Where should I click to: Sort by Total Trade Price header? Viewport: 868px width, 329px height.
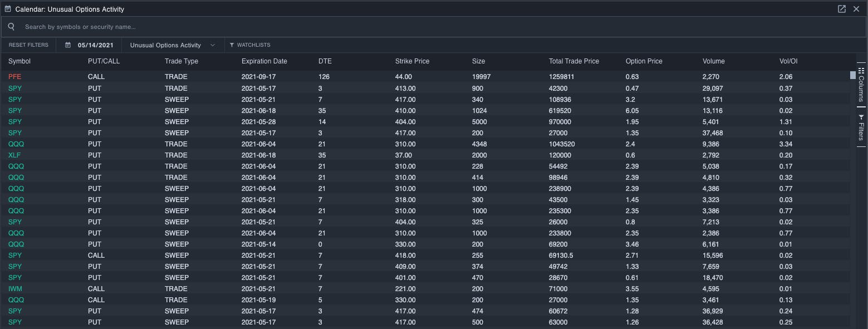pyautogui.click(x=574, y=61)
